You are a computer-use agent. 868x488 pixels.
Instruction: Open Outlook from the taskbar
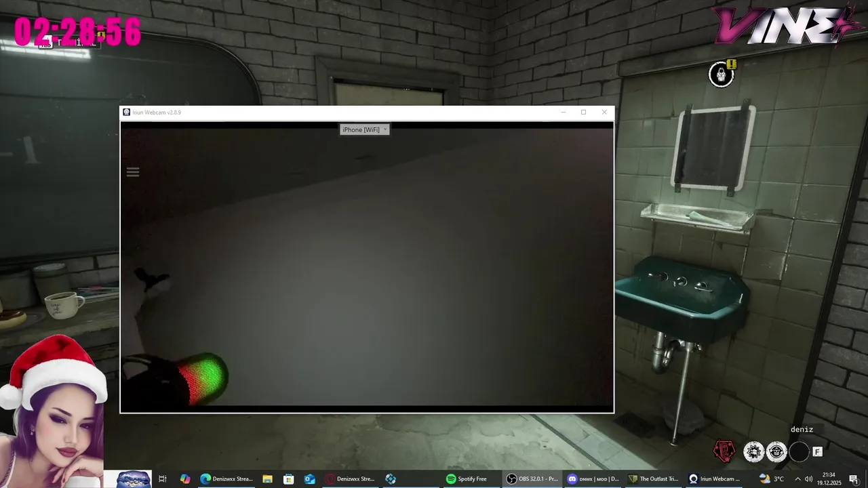tap(309, 479)
